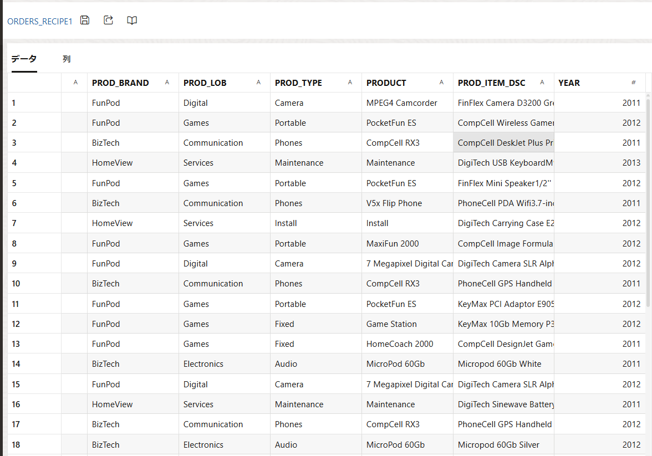Click the text type icon in PROD_TYPE header
The height and width of the screenshot is (456, 652).
pyautogui.click(x=350, y=82)
